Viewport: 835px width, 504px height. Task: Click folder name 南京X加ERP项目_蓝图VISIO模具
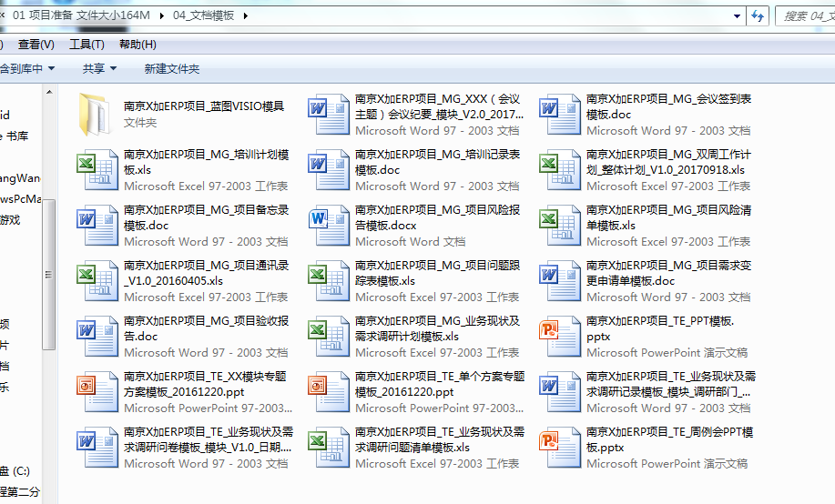[204, 106]
